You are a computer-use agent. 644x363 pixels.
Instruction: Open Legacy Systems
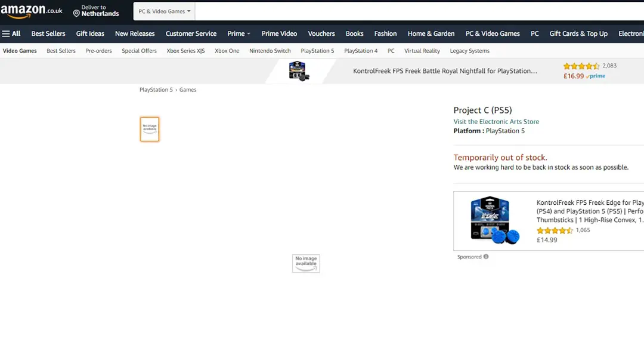tap(469, 51)
